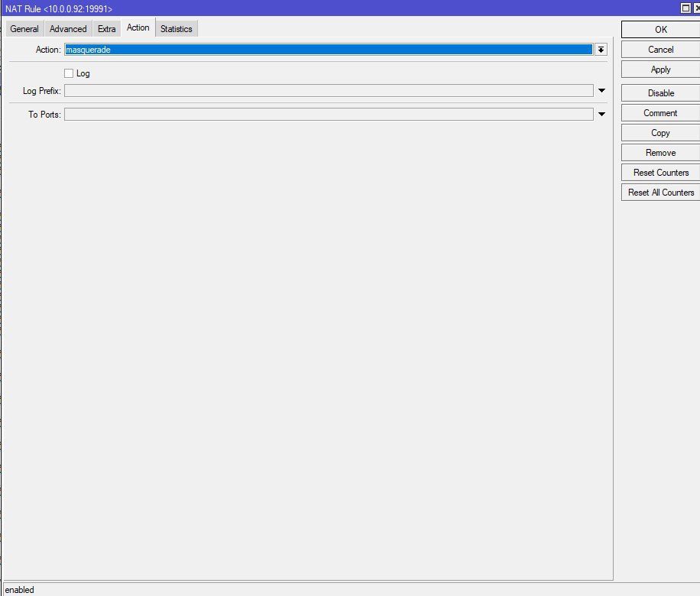Click the Action tab
This screenshot has width=700, height=596.
(x=138, y=28)
